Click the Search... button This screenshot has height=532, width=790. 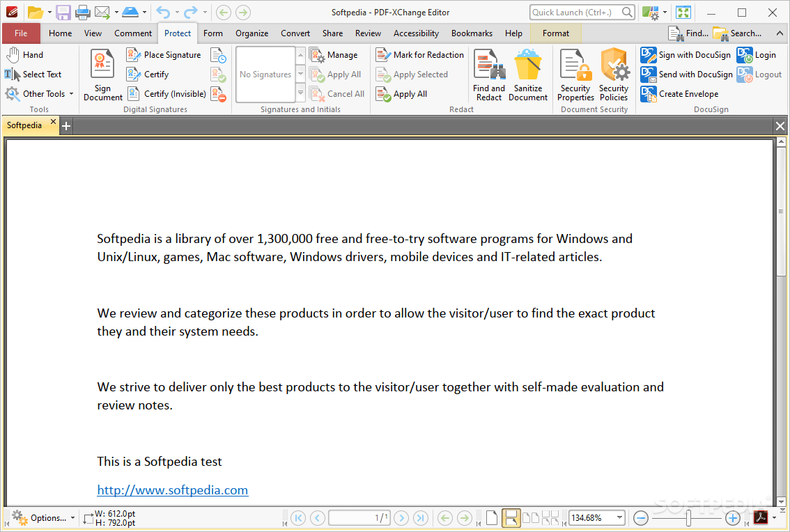[737, 33]
